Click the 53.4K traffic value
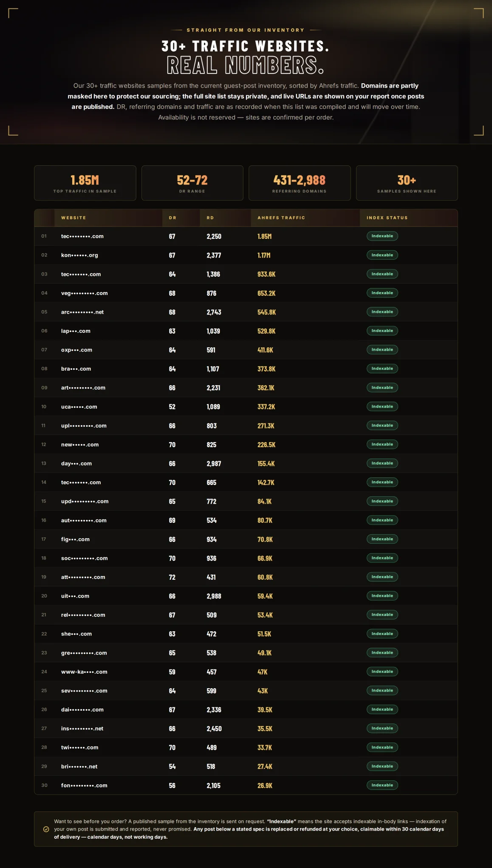This screenshot has height=868, width=492. 265,615
